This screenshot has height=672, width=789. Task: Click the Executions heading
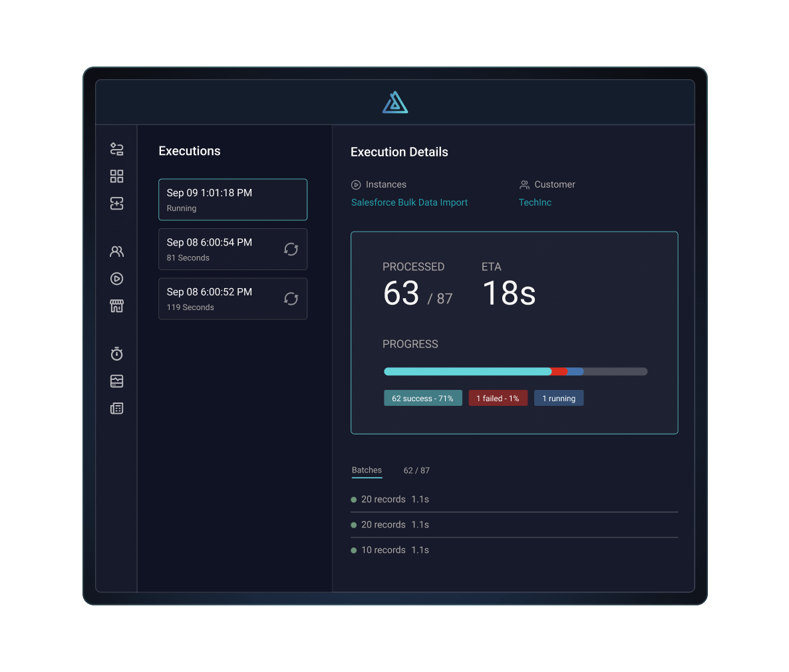(190, 151)
